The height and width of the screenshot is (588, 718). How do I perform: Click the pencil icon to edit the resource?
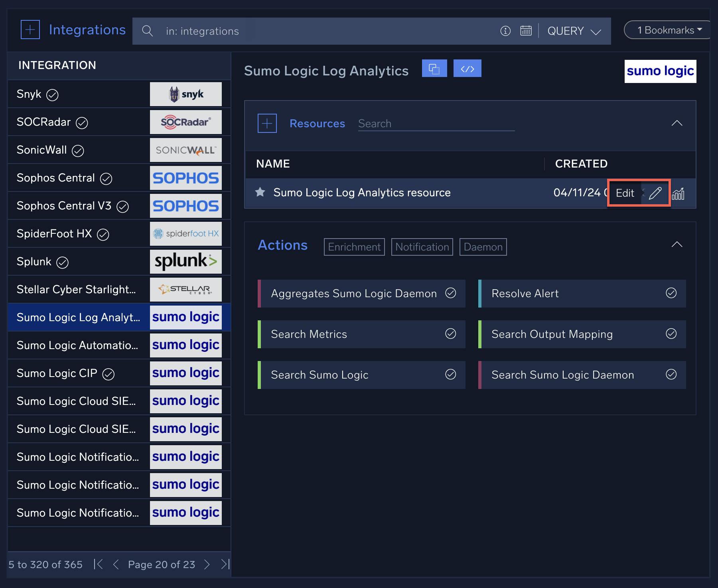(654, 193)
